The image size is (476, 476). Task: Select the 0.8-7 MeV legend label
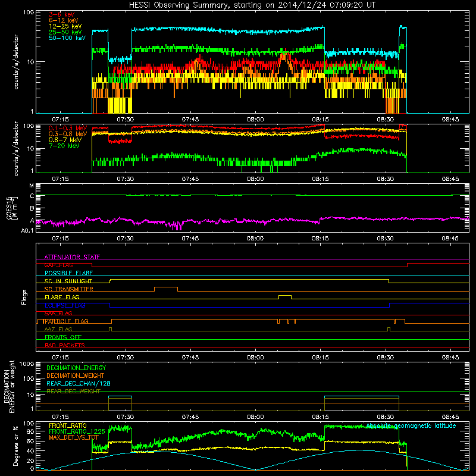[x=65, y=140]
